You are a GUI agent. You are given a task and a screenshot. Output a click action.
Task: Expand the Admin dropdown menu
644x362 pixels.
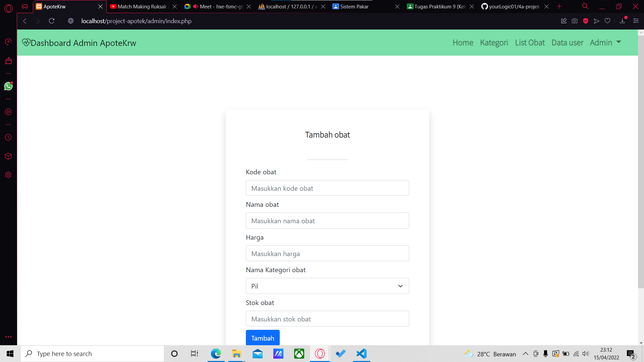605,43
